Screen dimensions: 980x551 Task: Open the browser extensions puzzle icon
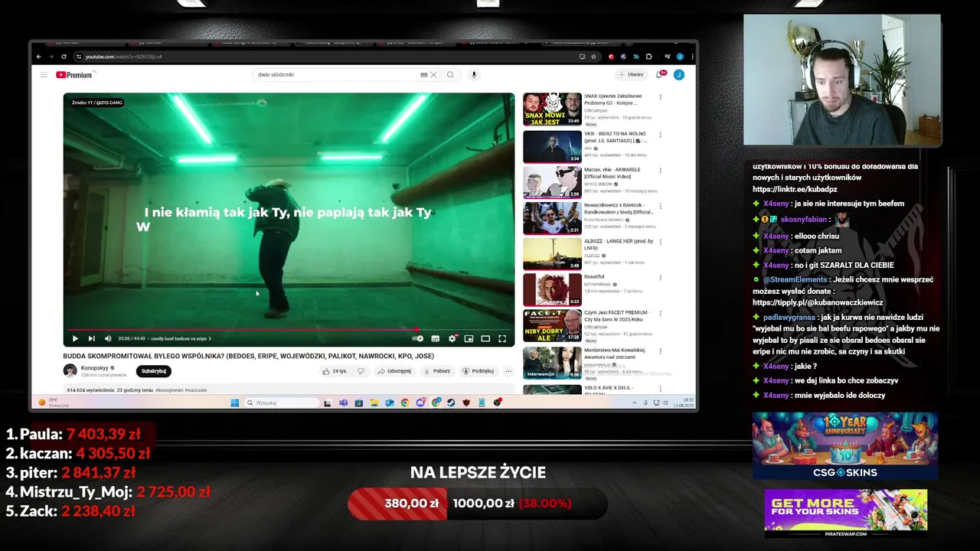(x=648, y=57)
